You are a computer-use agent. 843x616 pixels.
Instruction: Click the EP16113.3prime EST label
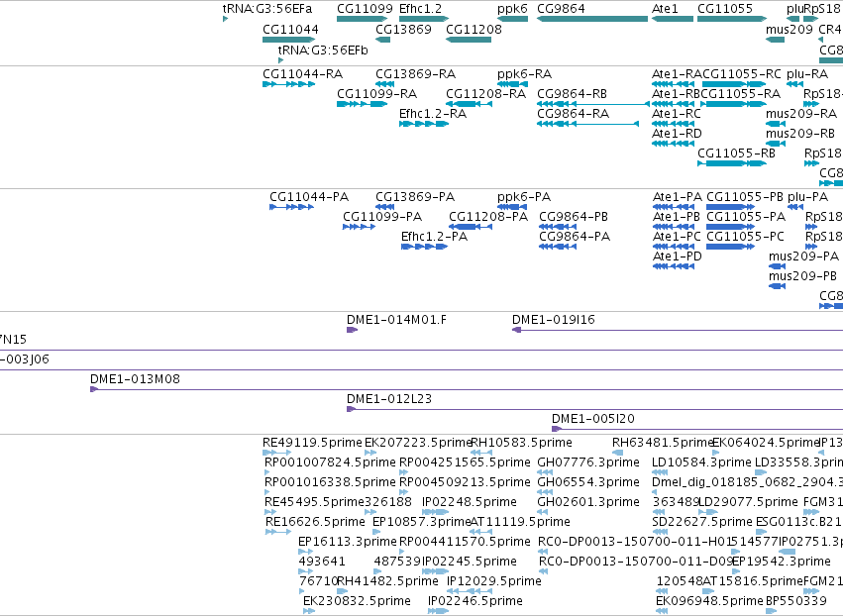pyautogui.click(x=348, y=542)
